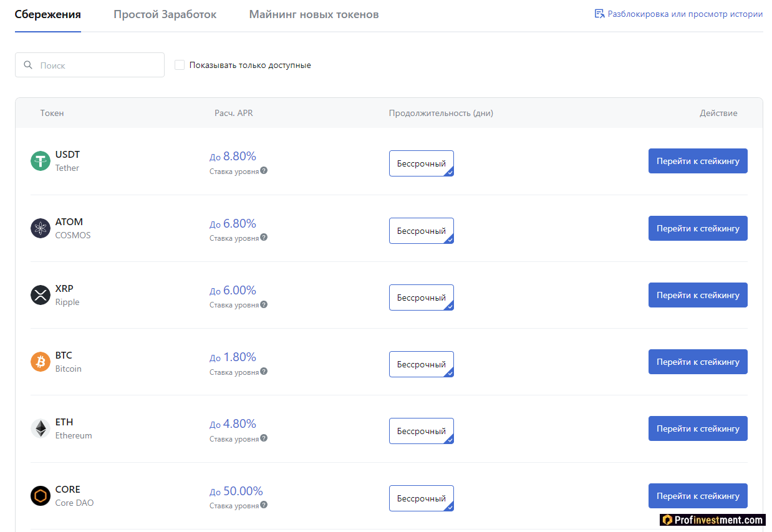Open tier rate help icon for XRP

[264, 304]
